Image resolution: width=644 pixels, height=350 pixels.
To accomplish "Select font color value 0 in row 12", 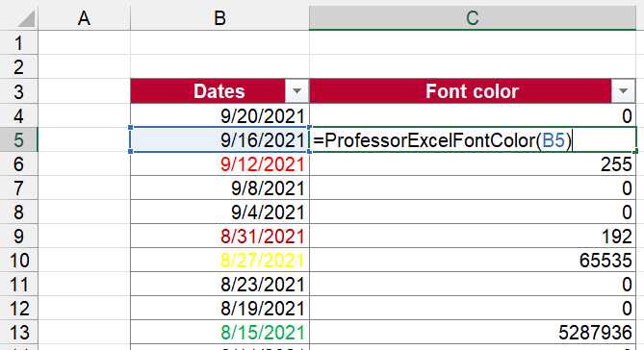I will click(x=473, y=308).
